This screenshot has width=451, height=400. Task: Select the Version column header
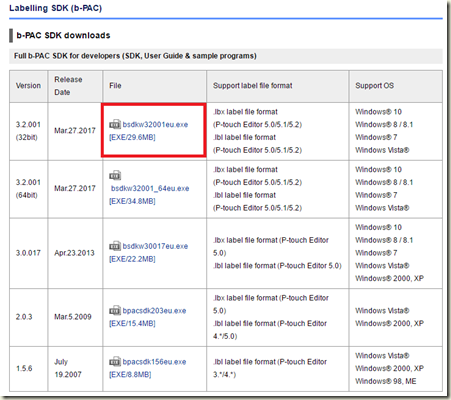point(28,86)
